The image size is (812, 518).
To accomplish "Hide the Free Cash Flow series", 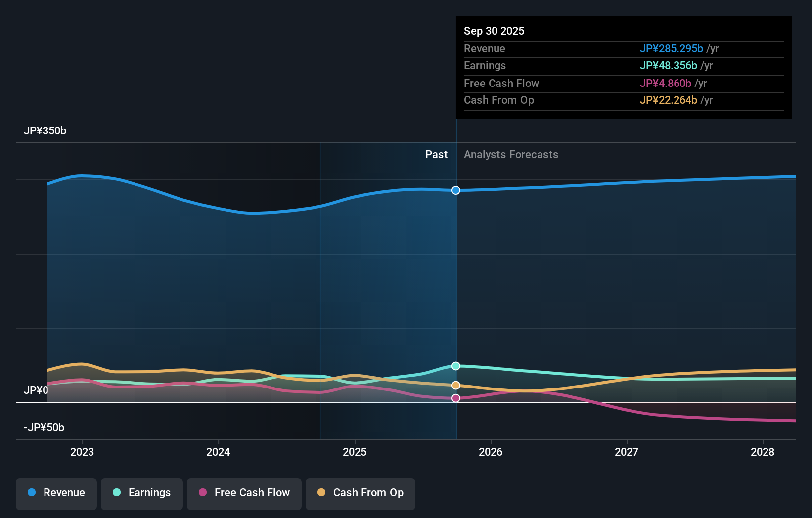I will click(x=244, y=493).
